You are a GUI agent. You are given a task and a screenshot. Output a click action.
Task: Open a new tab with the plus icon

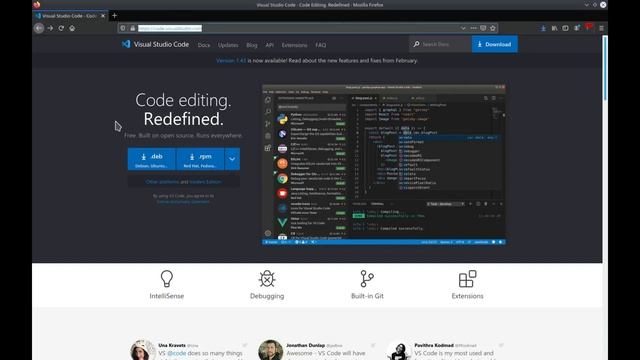[x=114, y=16]
